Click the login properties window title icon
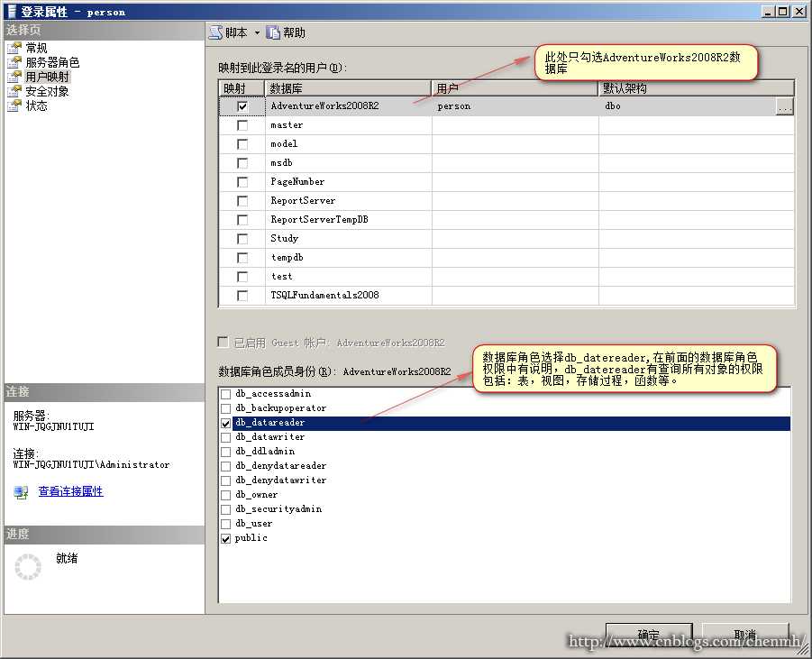This screenshot has width=812, height=659. click(12, 12)
